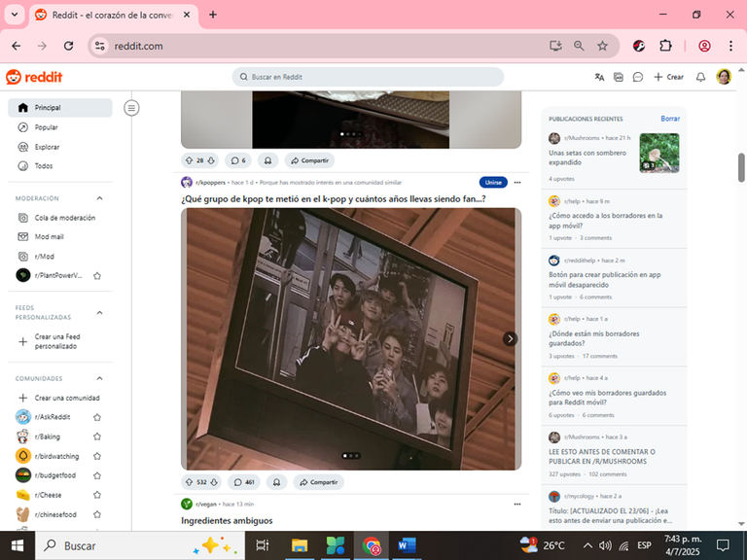747x560 pixels.
Task: Open Word from the taskbar
Action: click(407, 545)
